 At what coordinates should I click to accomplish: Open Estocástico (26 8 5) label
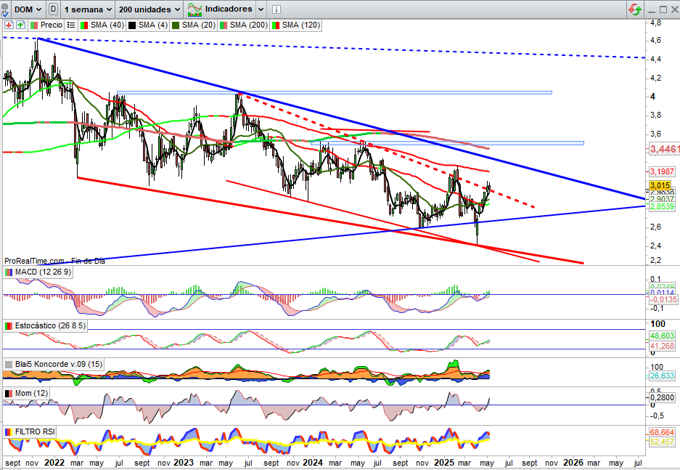pyautogui.click(x=50, y=325)
